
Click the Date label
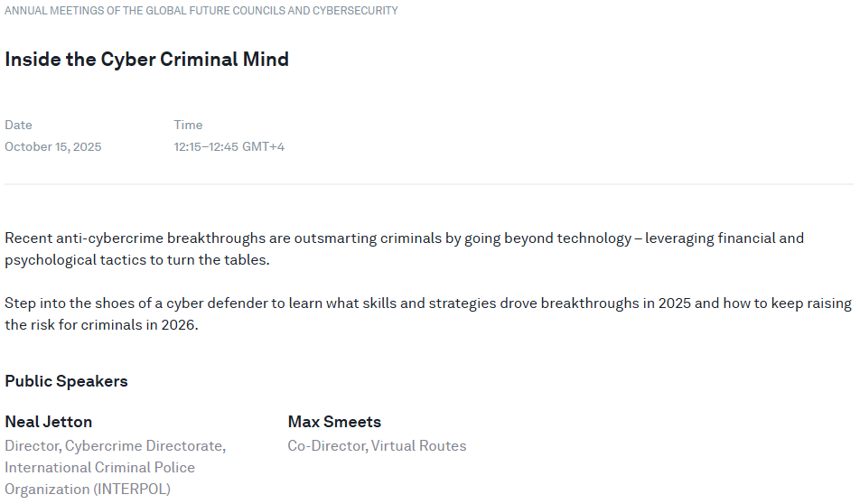pos(18,125)
